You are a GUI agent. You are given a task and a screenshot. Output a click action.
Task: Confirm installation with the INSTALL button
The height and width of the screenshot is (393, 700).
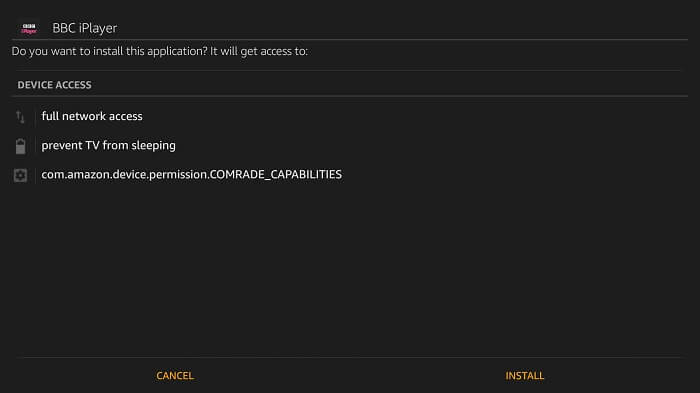(x=525, y=376)
